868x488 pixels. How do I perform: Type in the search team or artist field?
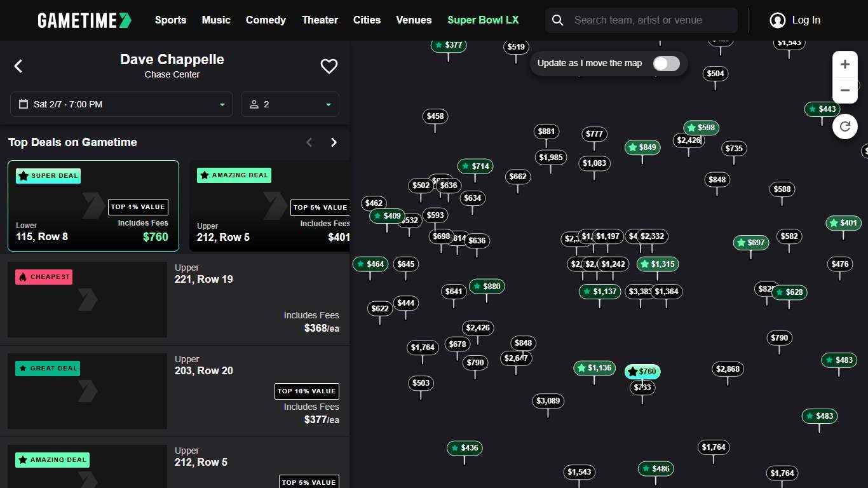pos(651,20)
